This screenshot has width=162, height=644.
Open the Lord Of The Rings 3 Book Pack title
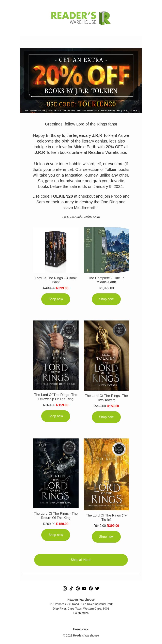[x=56, y=280]
